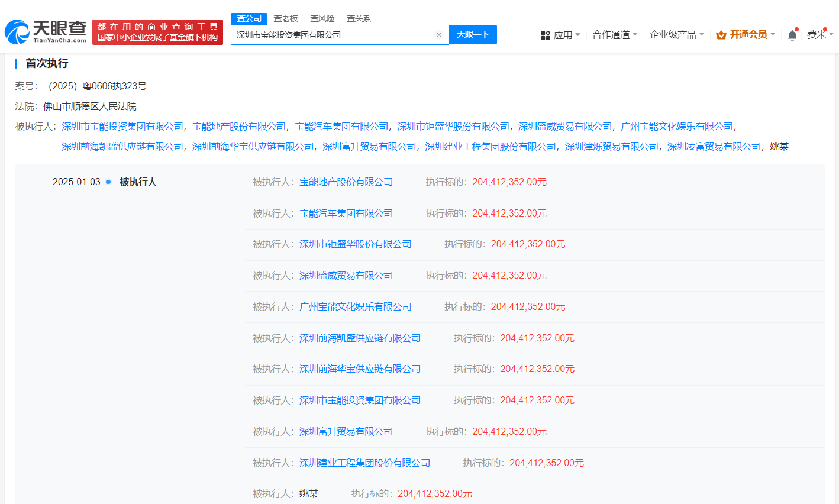Click the 2025-01-03 timeline marker dot
The image size is (839, 504).
pos(108,182)
